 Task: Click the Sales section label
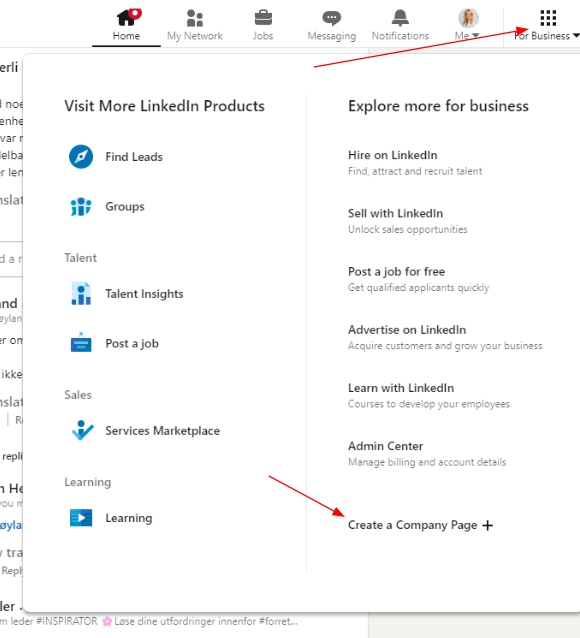(78, 395)
